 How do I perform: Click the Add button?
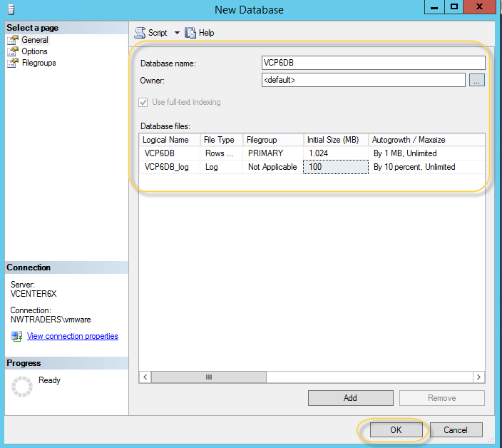350,398
